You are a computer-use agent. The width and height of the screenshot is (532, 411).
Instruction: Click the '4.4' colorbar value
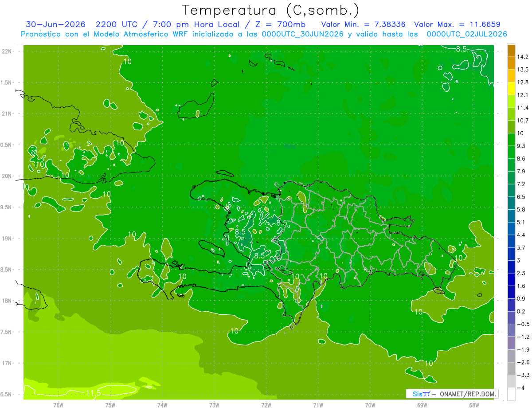point(521,235)
